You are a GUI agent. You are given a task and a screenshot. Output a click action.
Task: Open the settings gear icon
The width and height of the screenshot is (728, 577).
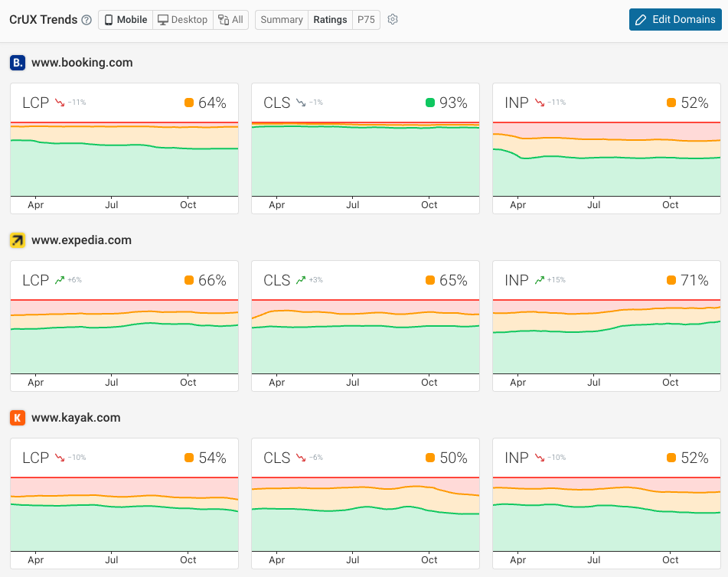click(x=393, y=19)
